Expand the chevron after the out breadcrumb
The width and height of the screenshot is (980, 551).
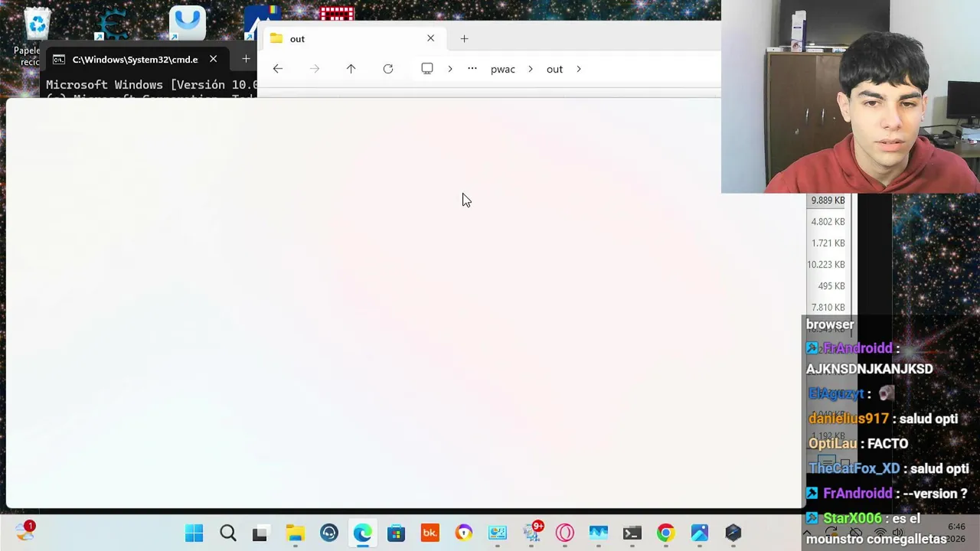click(579, 69)
